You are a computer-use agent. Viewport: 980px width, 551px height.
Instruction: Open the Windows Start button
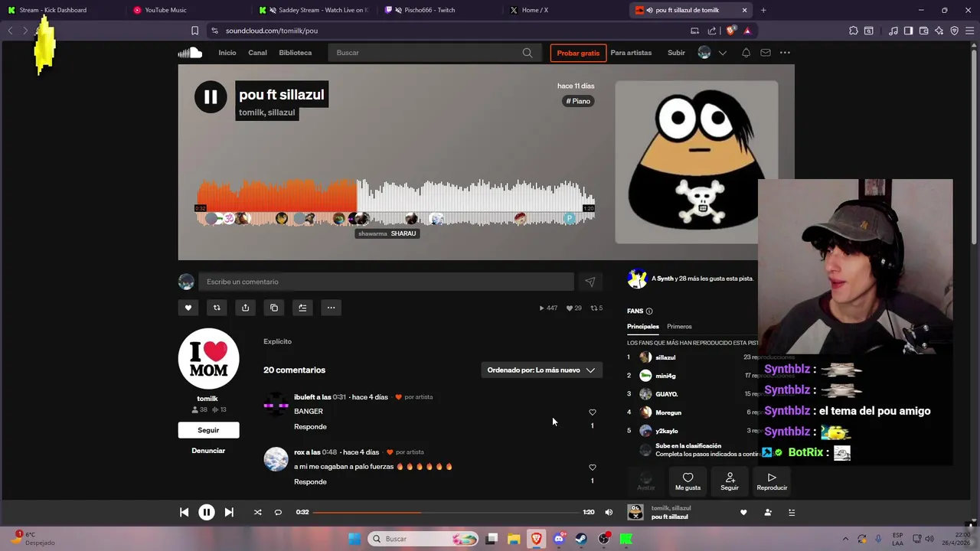(x=354, y=539)
